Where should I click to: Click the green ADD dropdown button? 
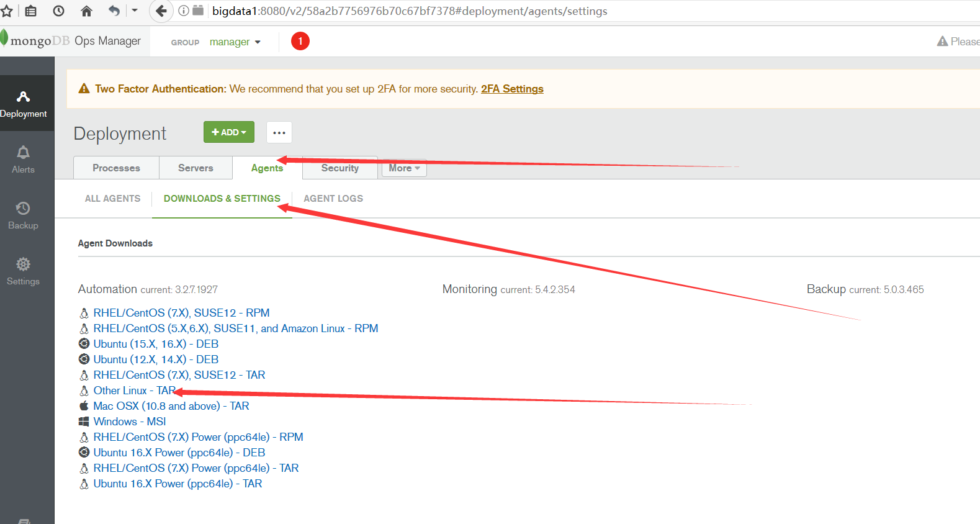coord(229,132)
